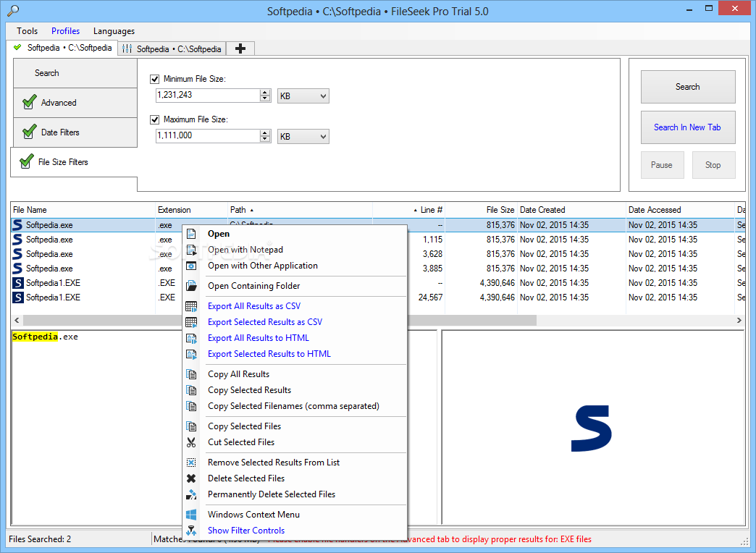Sort results by the File Name column header

83,210
